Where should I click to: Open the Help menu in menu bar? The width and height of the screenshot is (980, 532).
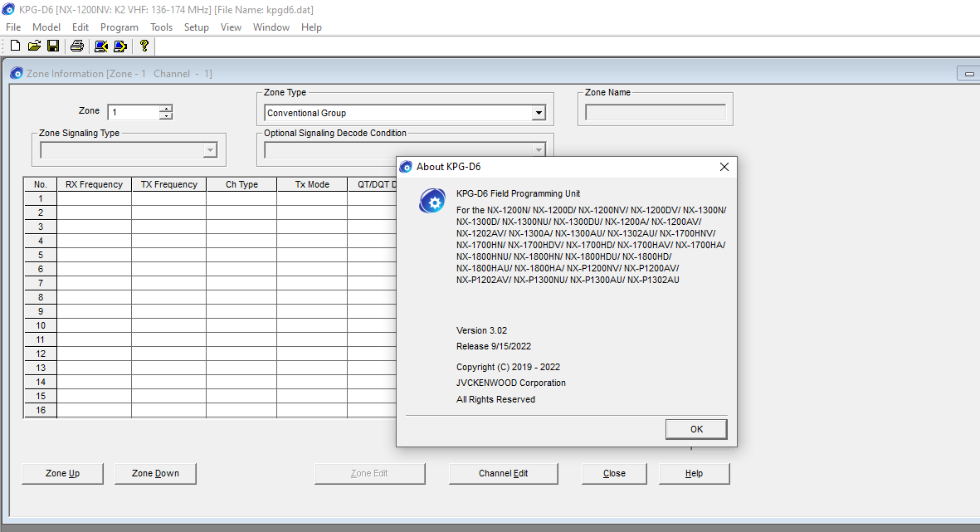(311, 27)
